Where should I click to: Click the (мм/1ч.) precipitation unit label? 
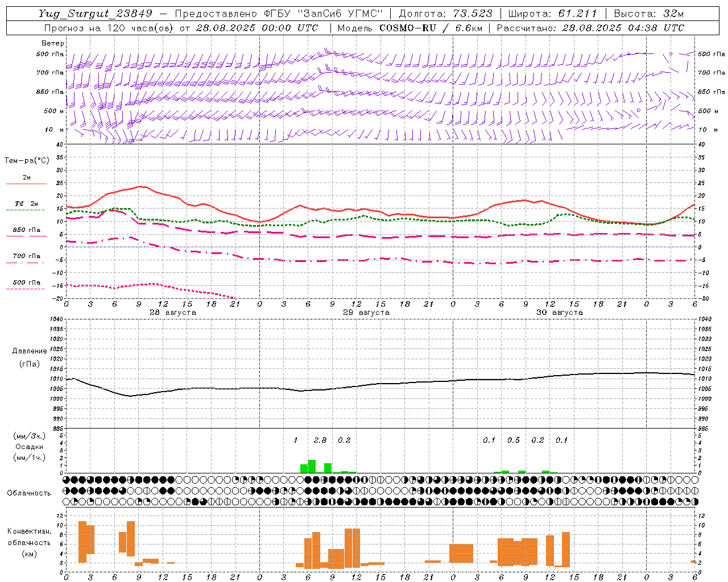click(x=30, y=458)
